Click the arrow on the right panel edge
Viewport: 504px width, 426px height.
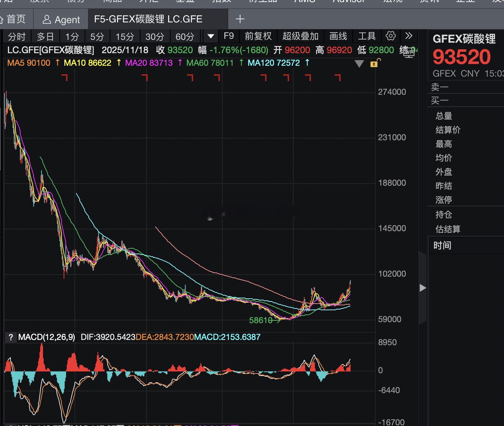423,288
